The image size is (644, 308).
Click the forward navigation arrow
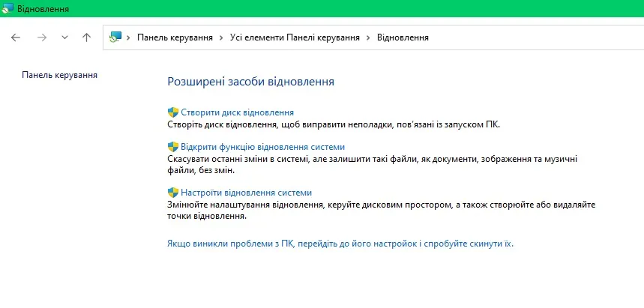(42, 37)
